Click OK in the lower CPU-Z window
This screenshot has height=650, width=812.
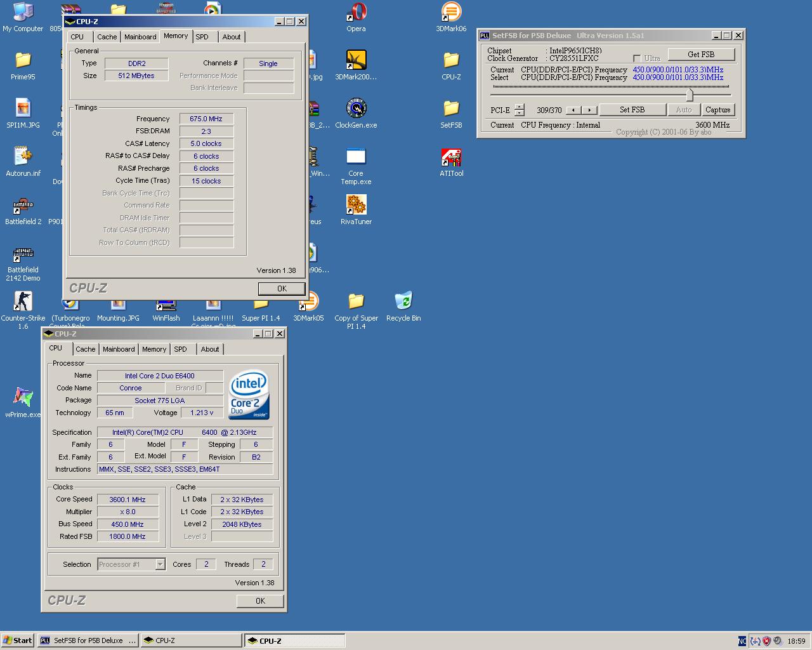[260, 600]
